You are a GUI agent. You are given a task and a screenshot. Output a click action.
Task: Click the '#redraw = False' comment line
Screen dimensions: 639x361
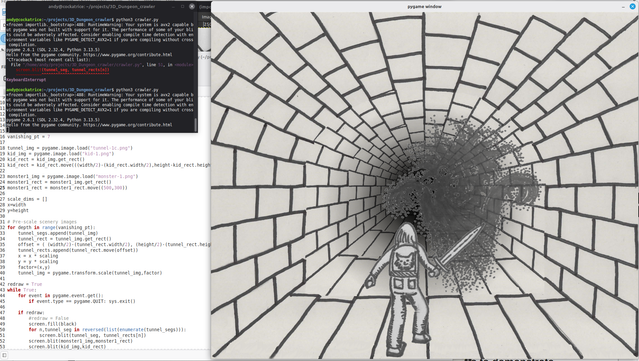[x=48, y=318]
